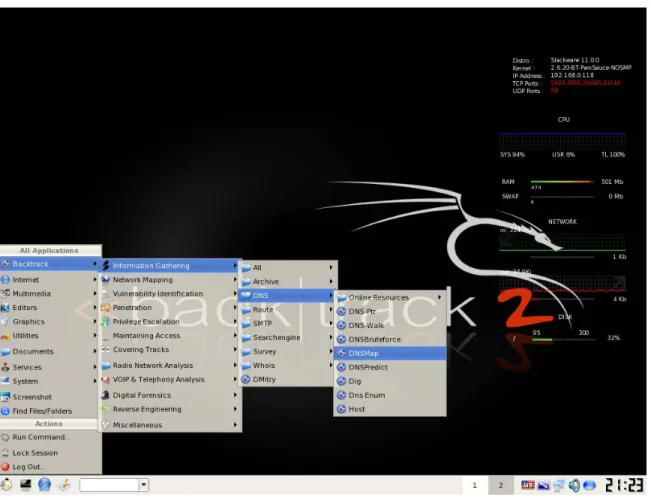Expand the Reverse Engineering submenu arrow
The width and height of the screenshot is (651, 500).
pos(235,409)
